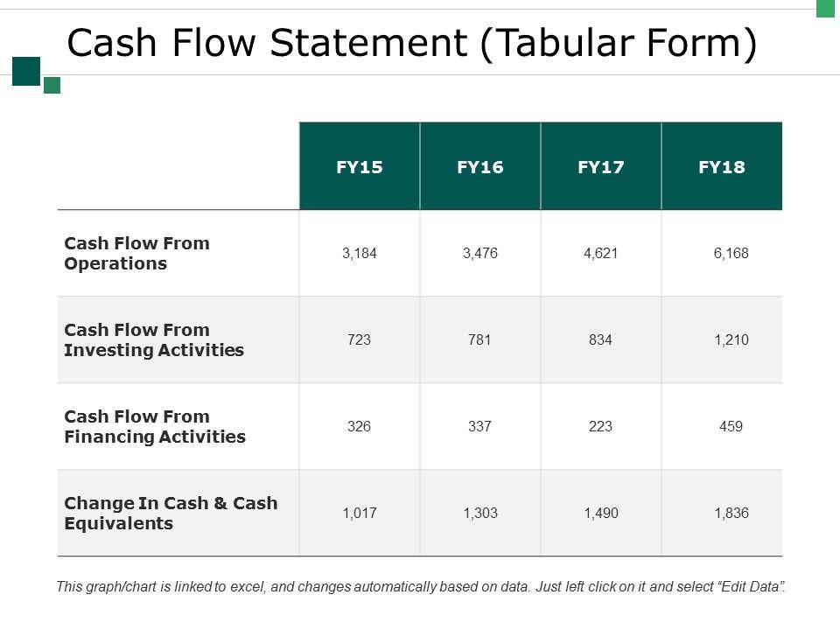Screen dimensions: 840x630
Task: Click the small light green square beside the title
Action: [x=52, y=85]
